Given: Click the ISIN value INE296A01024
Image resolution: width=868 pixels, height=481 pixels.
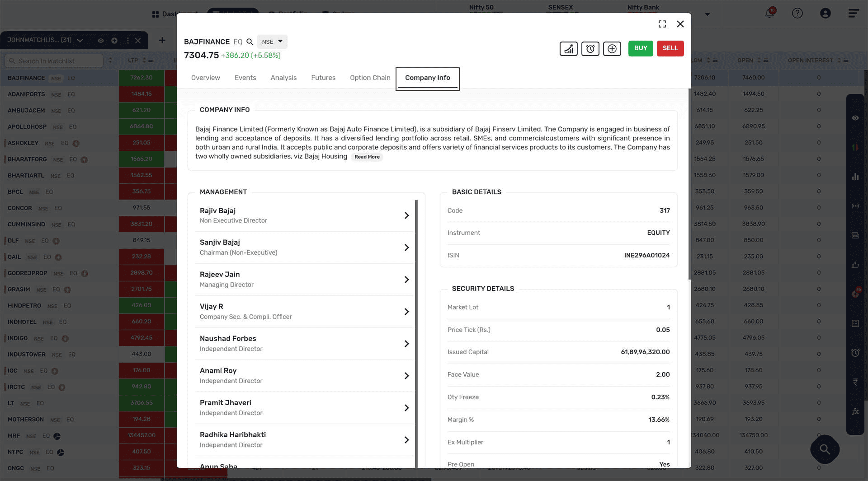Looking at the screenshot, I should tap(647, 256).
